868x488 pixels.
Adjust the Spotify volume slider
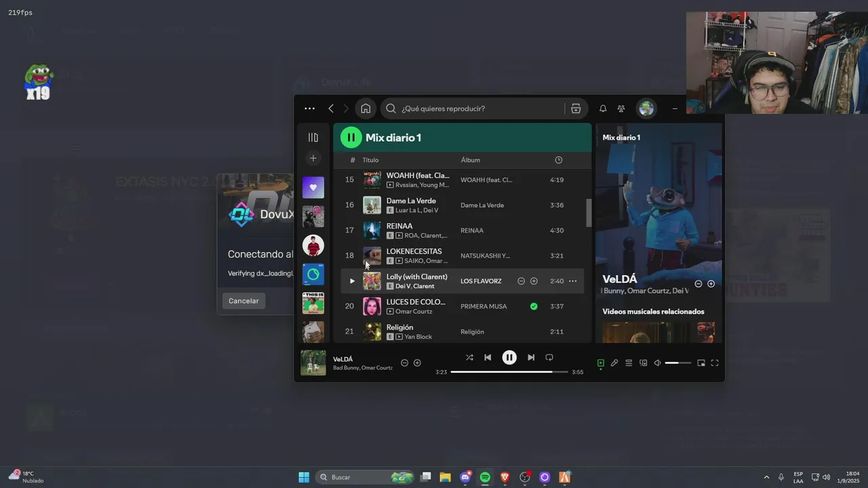coord(678,363)
